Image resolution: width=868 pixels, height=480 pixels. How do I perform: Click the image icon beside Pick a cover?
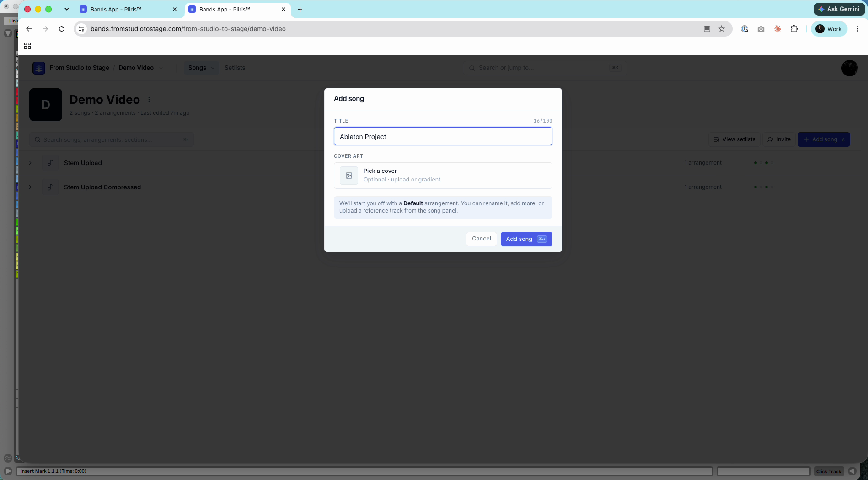point(349,176)
